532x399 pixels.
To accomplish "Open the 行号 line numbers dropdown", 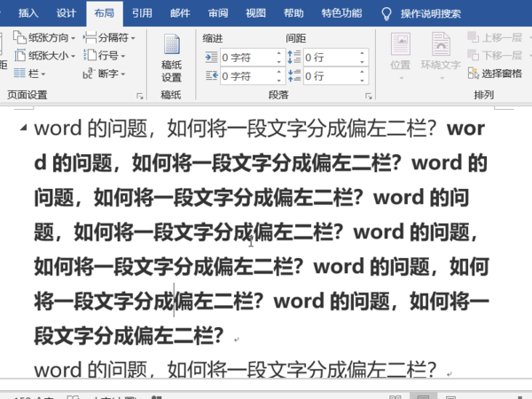I will [105, 55].
